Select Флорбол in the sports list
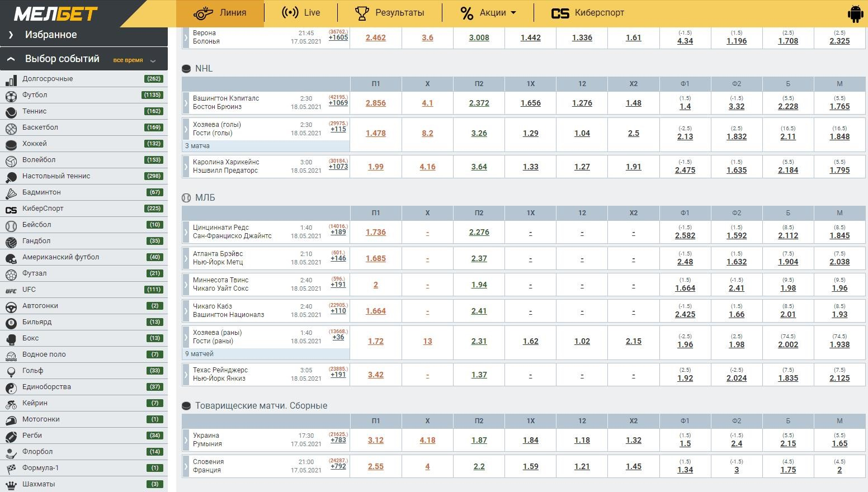 (x=84, y=452)
